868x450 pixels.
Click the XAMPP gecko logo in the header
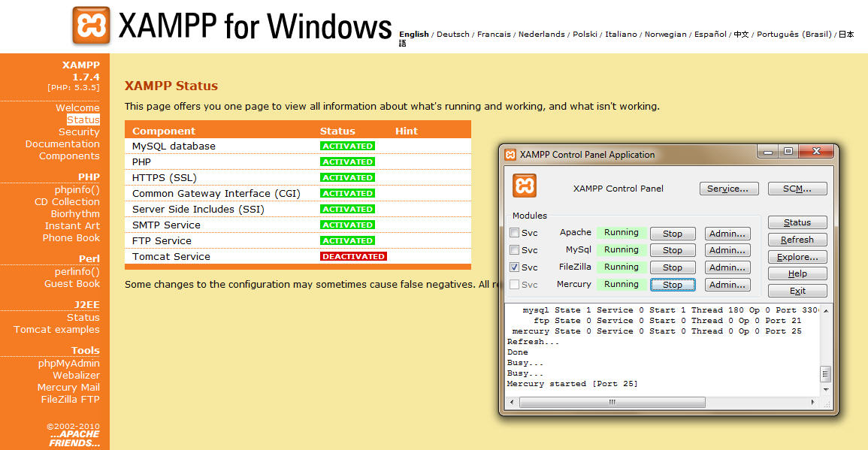pos(90,23)
